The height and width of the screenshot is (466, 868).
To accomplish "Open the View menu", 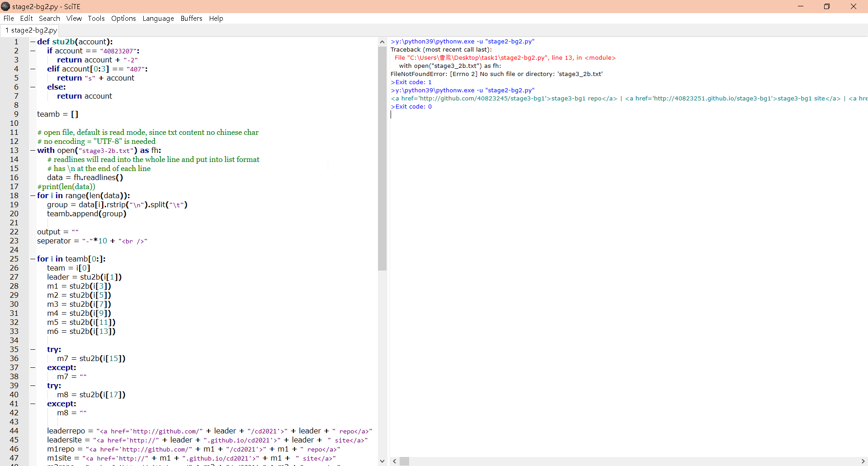I will coord(74,19).
